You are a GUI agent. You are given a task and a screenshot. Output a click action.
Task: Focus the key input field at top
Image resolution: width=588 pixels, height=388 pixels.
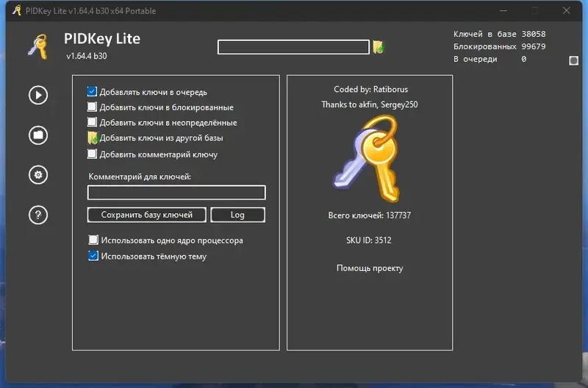(293, 47)
